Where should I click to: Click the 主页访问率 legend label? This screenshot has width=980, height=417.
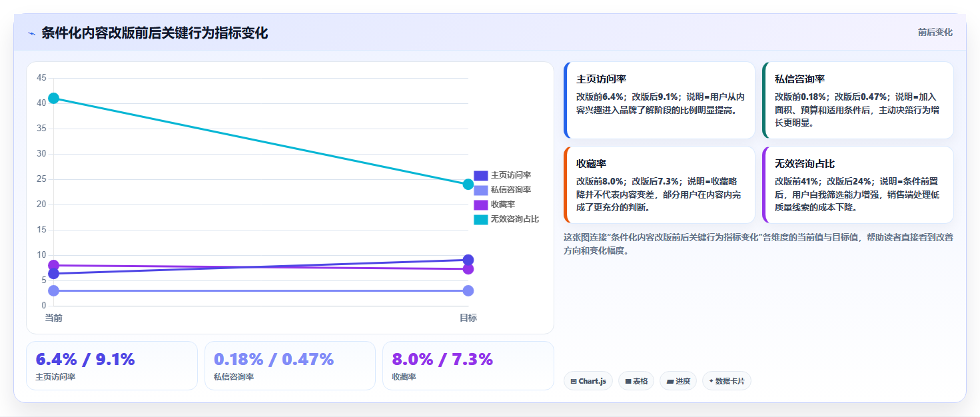pos(511,175)
